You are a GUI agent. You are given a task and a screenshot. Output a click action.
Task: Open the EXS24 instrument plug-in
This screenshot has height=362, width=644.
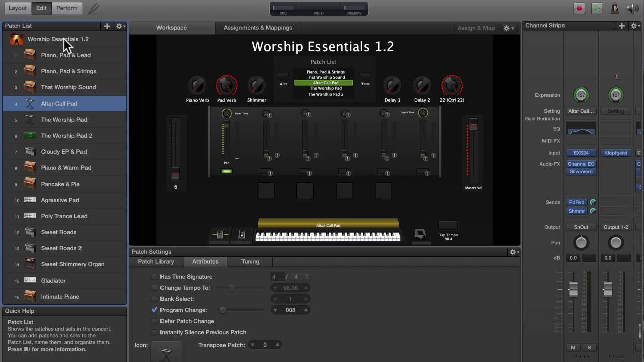pyautogui.click(x=581, y=153)
